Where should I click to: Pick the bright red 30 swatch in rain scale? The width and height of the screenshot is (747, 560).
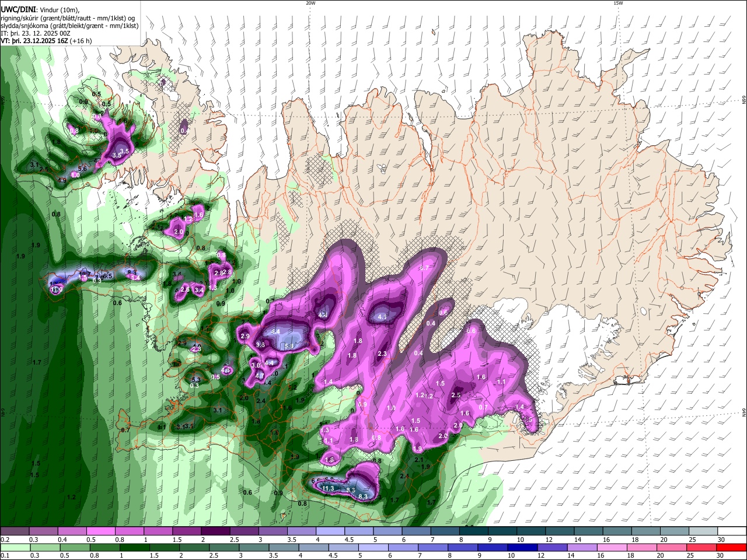[x=732, y=548]
